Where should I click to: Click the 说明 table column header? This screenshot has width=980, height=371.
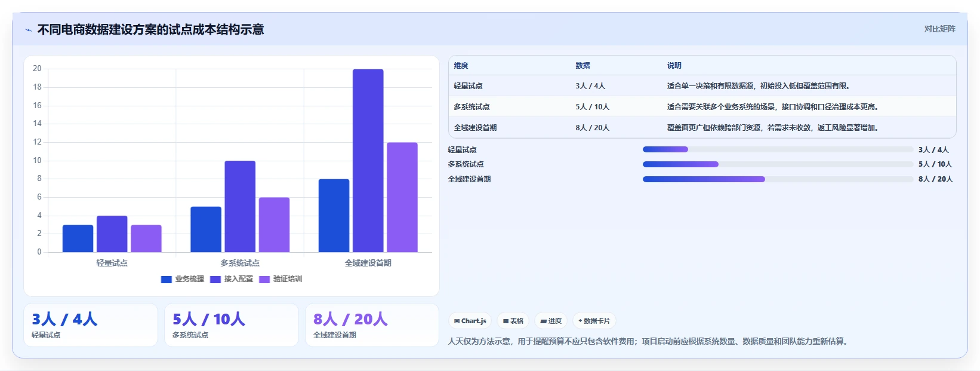tap(674, 66)
